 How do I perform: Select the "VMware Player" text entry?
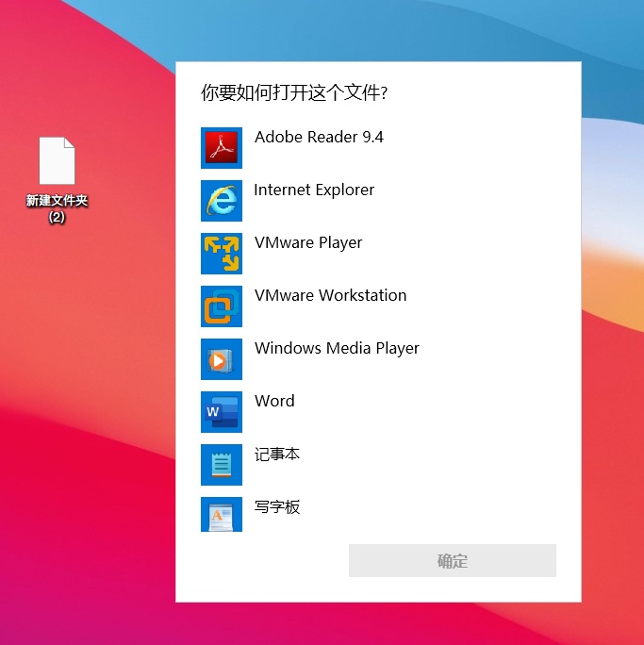pos(308,242)
